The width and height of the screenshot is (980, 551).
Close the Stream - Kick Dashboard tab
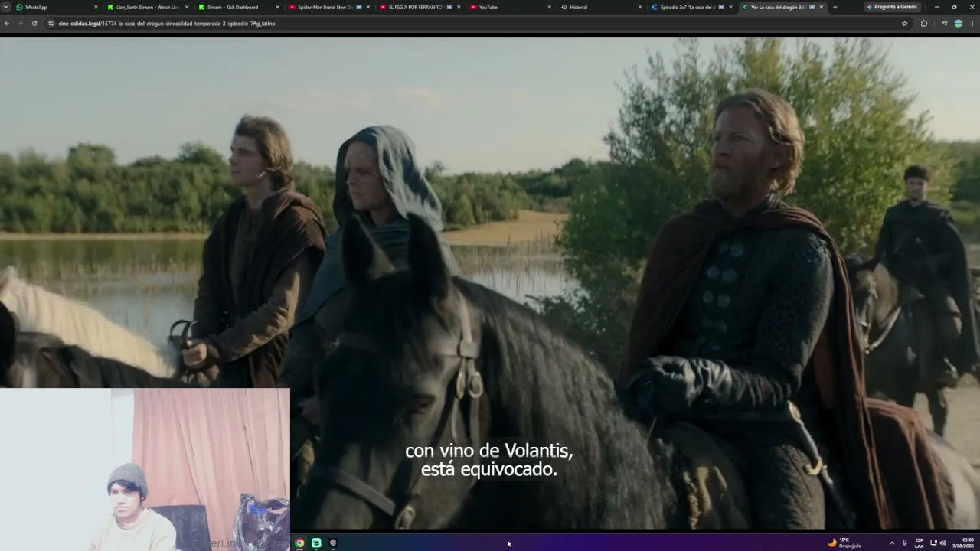point(277,7)
